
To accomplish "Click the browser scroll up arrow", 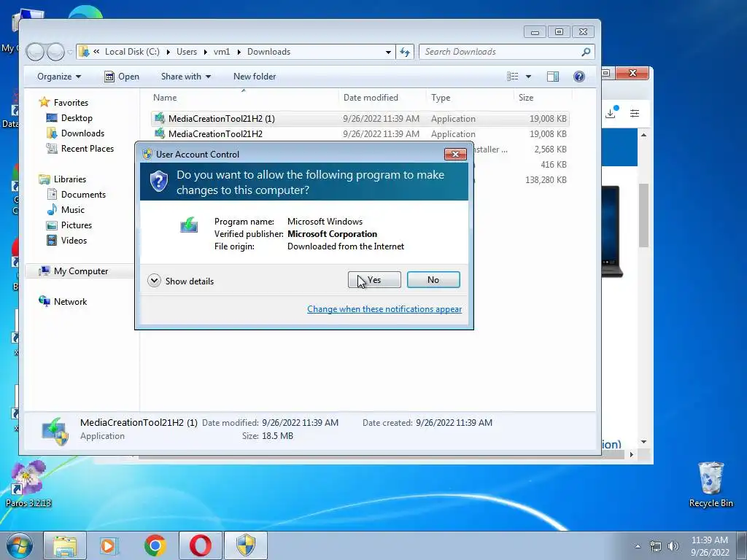I will (643, 135).
